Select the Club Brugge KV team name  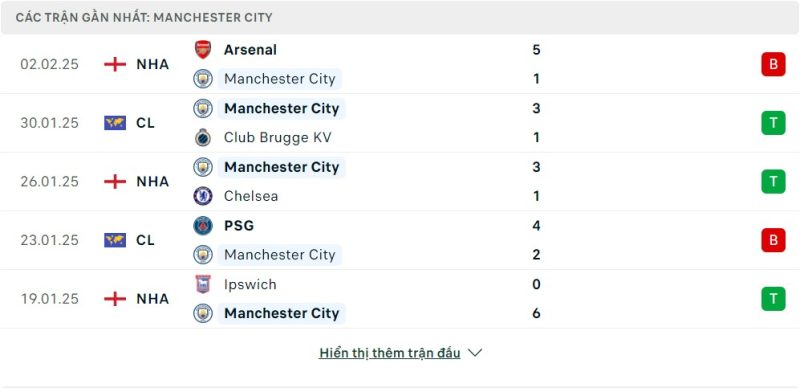point(278,137)
